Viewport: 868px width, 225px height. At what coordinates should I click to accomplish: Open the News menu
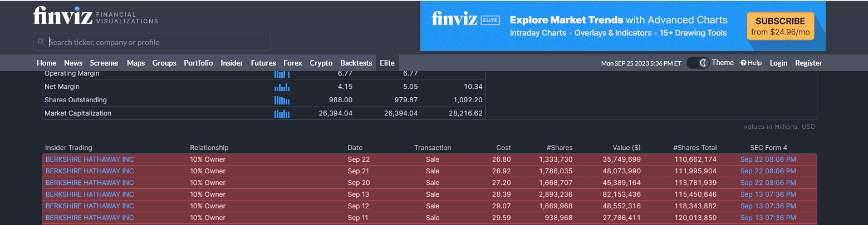[x=73, y=63]
